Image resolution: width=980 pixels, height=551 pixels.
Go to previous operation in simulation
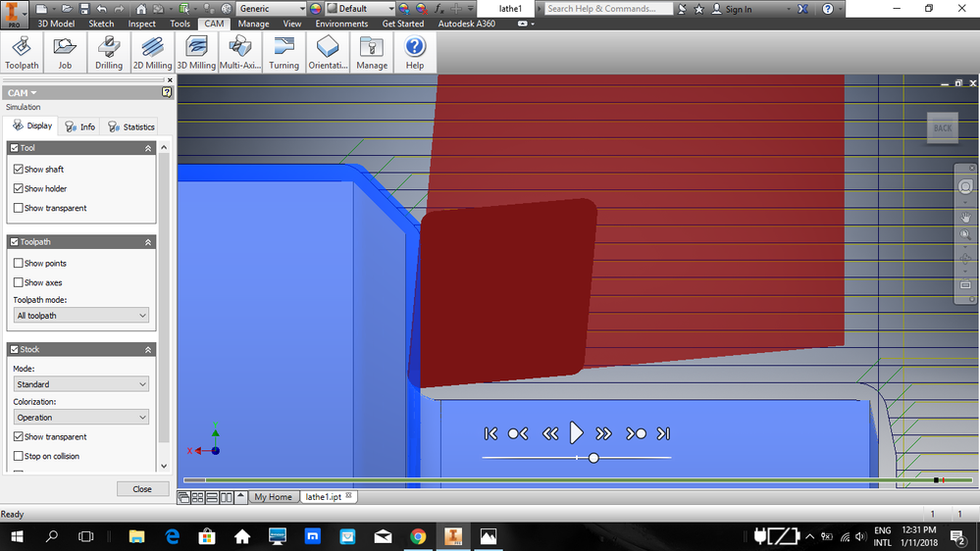[x=518, y=433]
